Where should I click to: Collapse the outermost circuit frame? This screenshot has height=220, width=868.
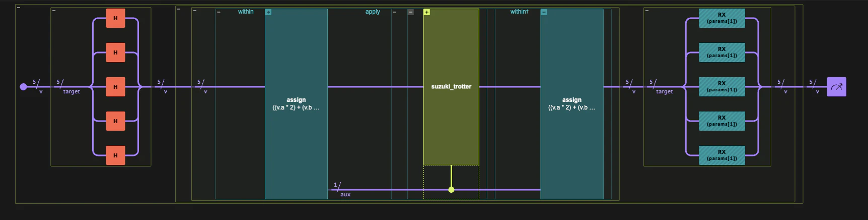point(19,8)
